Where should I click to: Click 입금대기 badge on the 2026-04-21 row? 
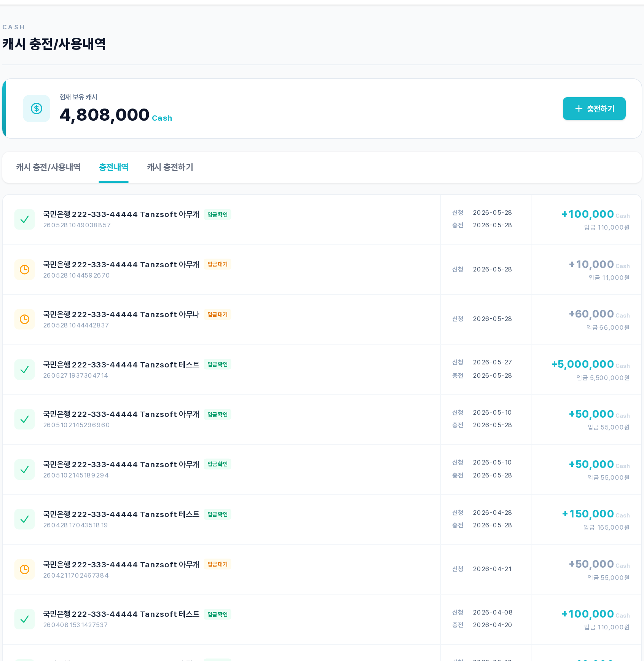217,564
